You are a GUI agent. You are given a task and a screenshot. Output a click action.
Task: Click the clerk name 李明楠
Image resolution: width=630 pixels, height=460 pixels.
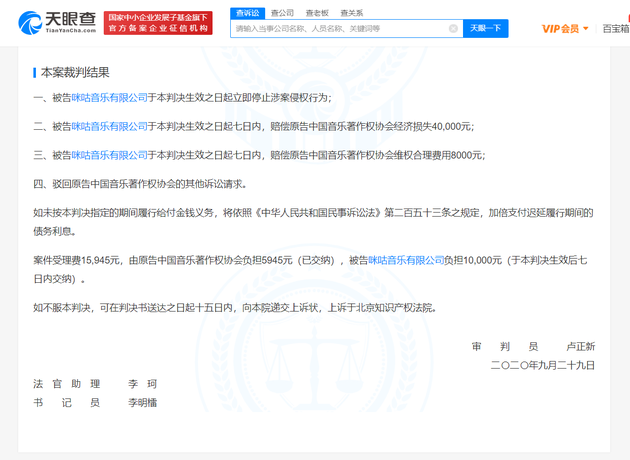point(141,402)
